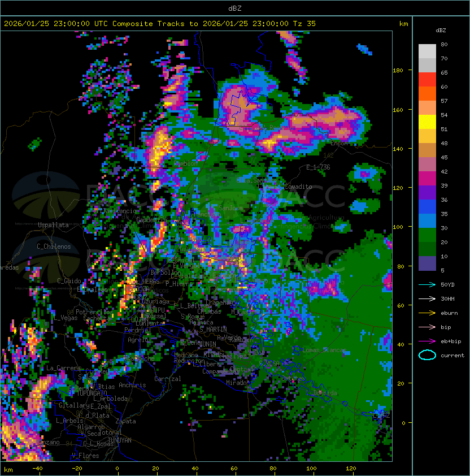This screenshot has width=470, height=476.
Task: Click the 50YD legend label
Action: pos(447,285)
